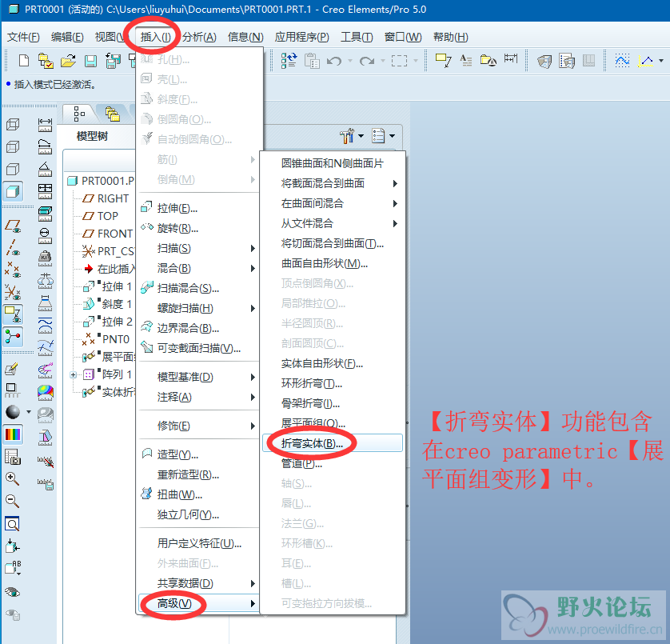Viewport: 670px width, 644px height.
Task: Click the Zoom out magnifier icon
Action: [x=12, y=501]
